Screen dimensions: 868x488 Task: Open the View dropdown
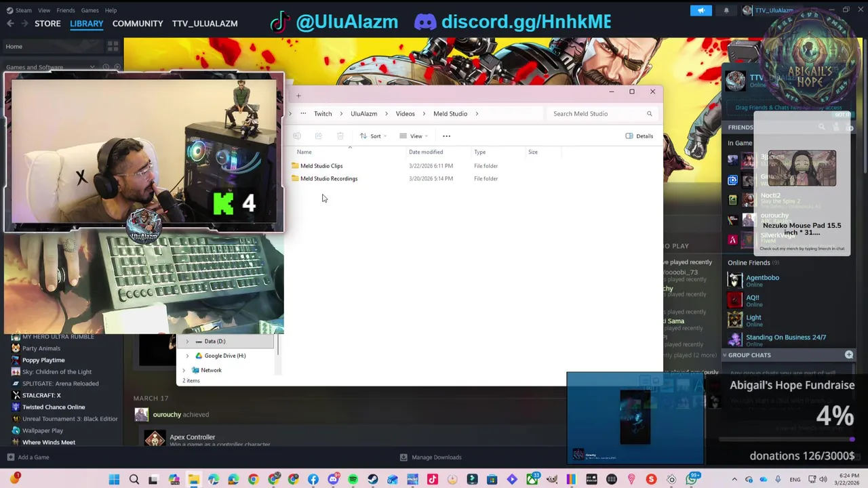tap(414, 136)
